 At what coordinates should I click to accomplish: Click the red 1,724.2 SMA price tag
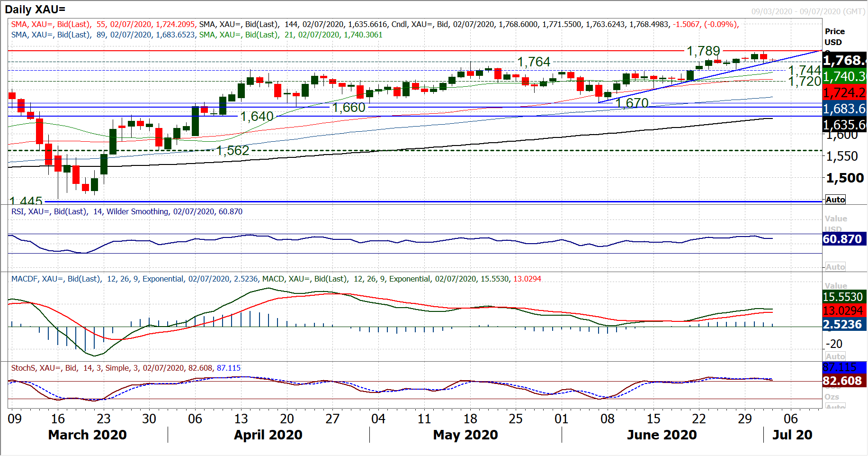[844, 92]
